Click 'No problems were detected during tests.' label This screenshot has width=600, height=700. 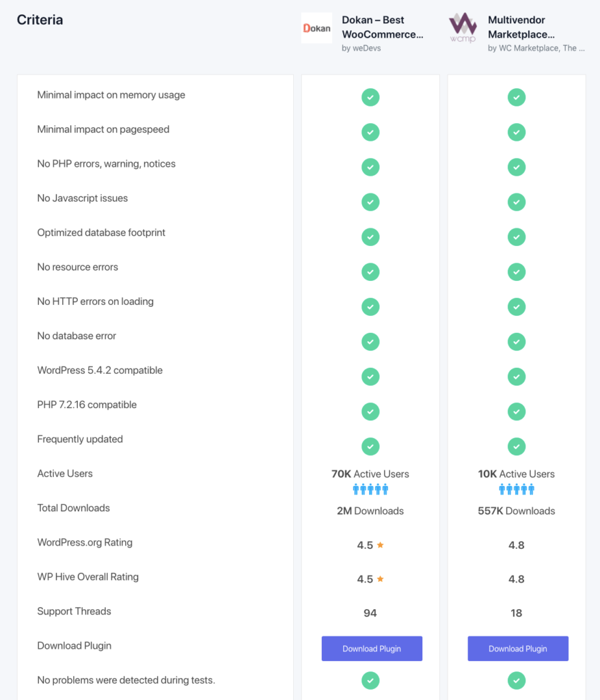[126, 680]
